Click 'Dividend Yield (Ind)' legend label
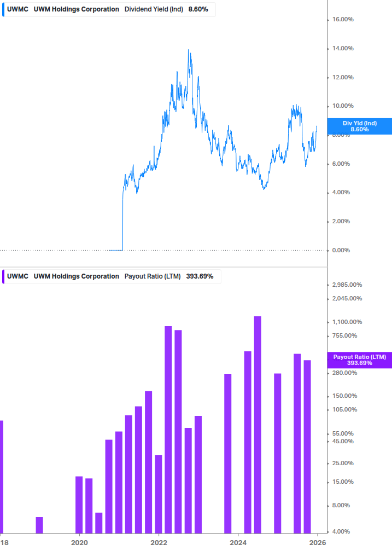Screen dimensions: 392x550 coord(154,9)
